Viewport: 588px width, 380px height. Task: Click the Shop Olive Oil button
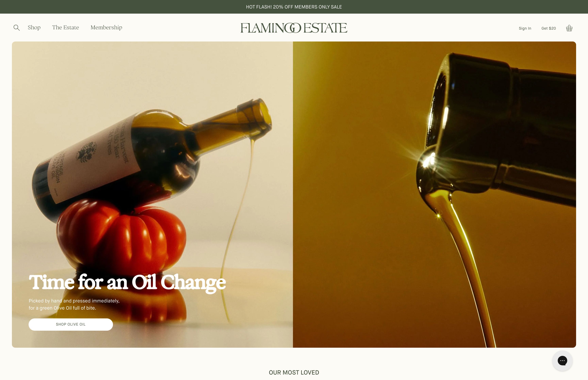pos(71,324)
